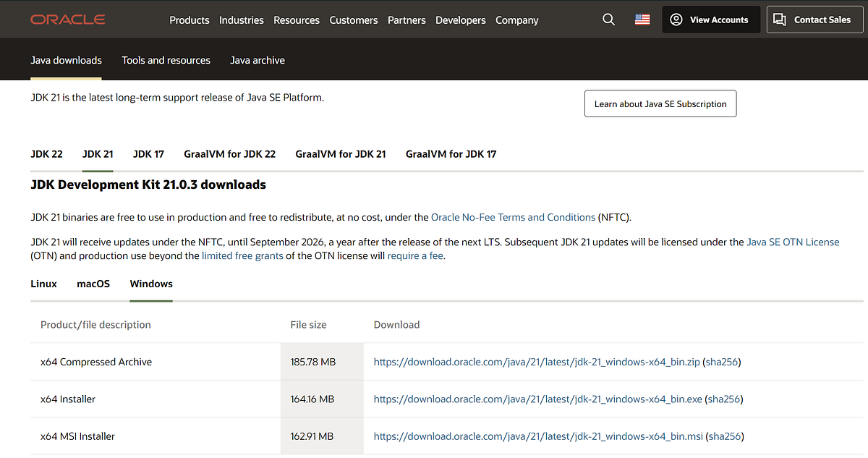Screen dimensions: 868x458
Task: Select the Java downloads tab
Action: click(67, 60)
